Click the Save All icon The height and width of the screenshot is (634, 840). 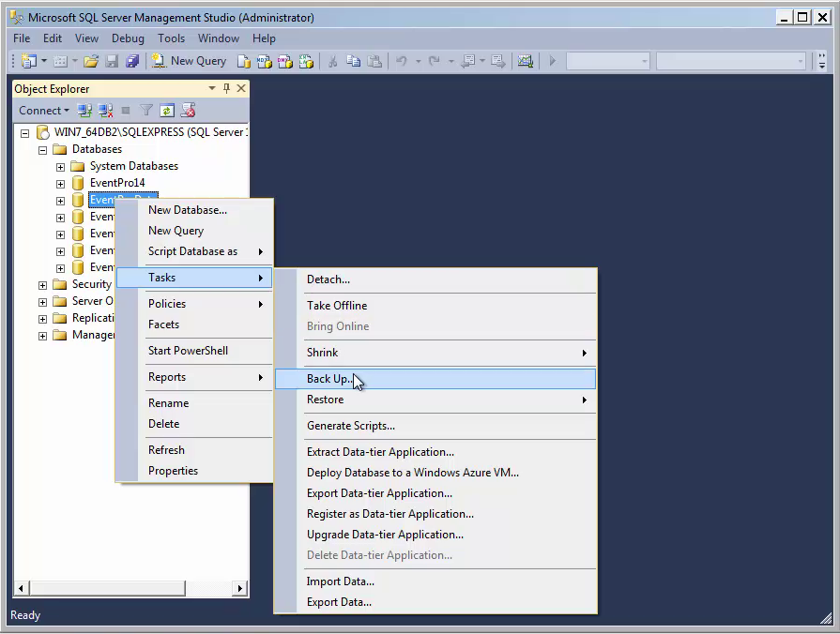pyautogui.click(x=131, y=61)
